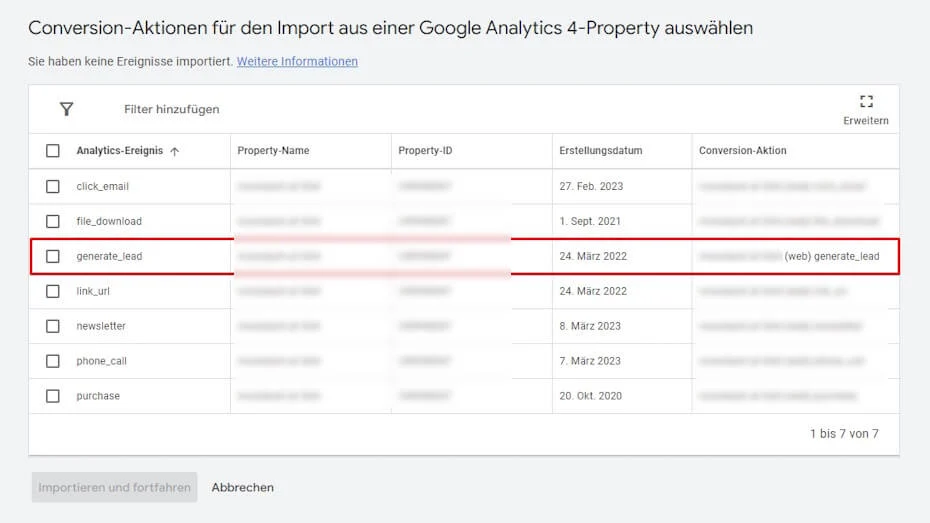Click the Erweitern expand icon
The width and height of the screenshot is (930, 523).
(x=866, y=101)
